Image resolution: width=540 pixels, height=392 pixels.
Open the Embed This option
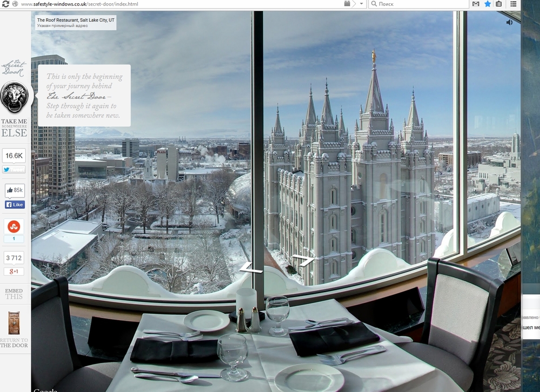coord(14,294)
